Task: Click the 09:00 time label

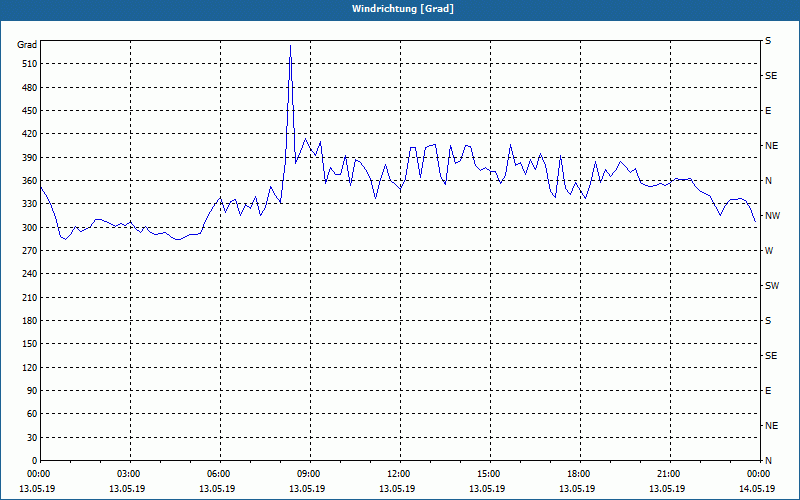Action: pyautogui.click(x=308, y=473)
